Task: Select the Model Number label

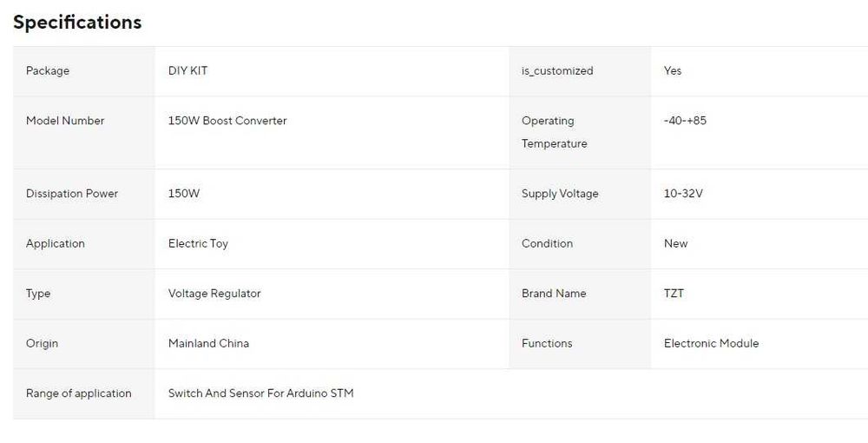Action: (x=65, y=121)
